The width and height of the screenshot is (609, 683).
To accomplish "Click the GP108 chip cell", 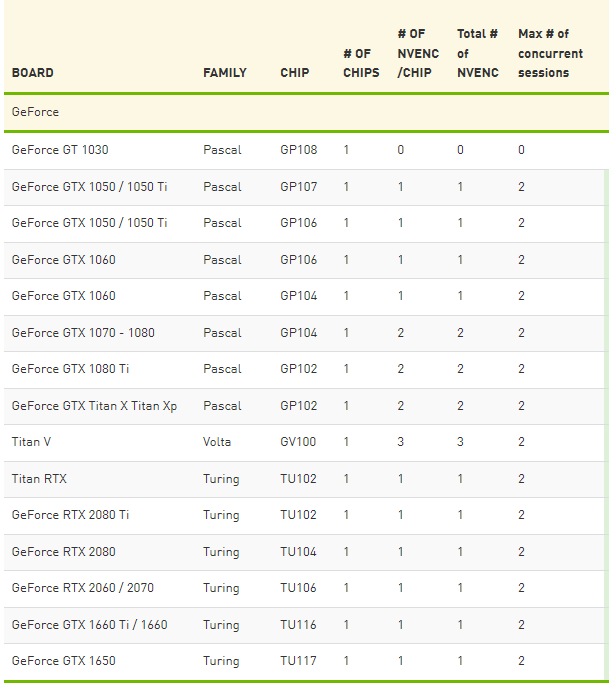I will pos(298,150).
